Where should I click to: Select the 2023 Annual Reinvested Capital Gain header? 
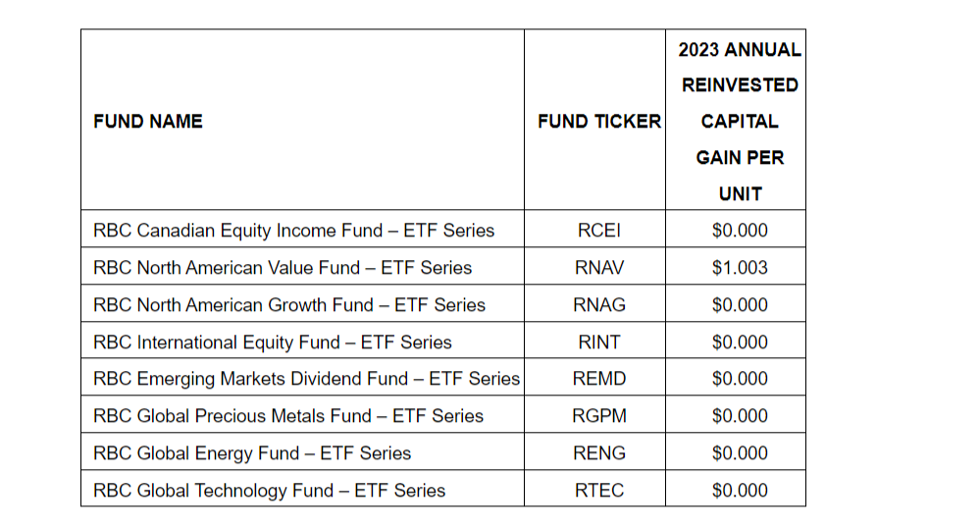(x=739, y=122)
